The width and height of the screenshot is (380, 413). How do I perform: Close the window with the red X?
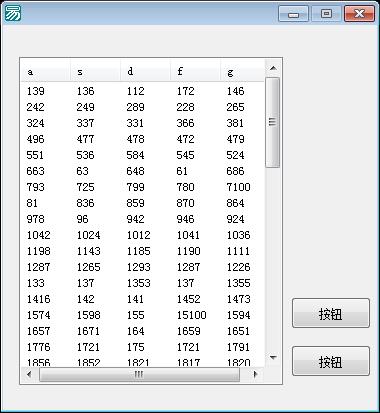(x=359, y=14)
